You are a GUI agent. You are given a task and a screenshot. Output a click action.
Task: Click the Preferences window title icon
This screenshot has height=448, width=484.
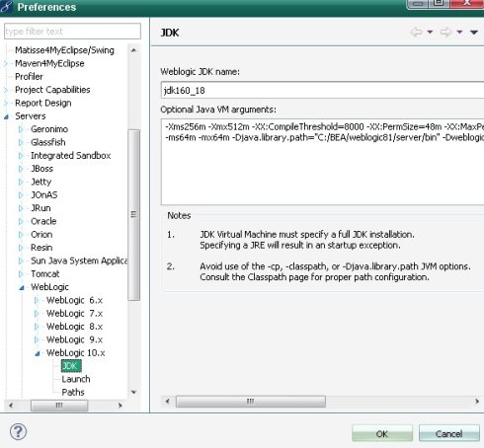pos(7,7)
